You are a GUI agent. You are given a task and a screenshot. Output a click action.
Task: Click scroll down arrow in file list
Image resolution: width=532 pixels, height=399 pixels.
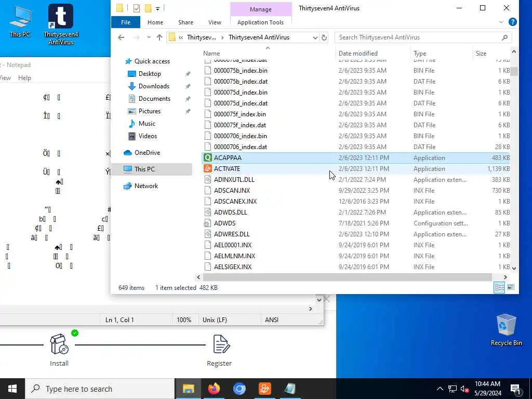coord(514,268)
